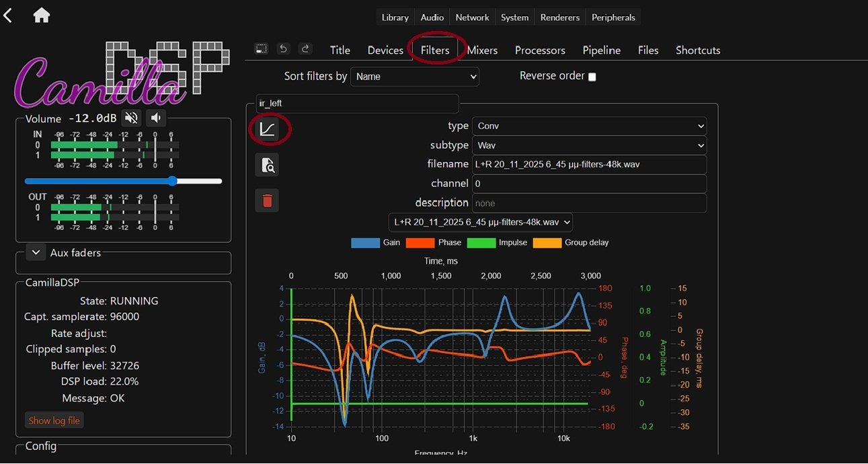Toggle the Group delay legend series
Viewport: 868px width, 464px height.
point(571,242)
